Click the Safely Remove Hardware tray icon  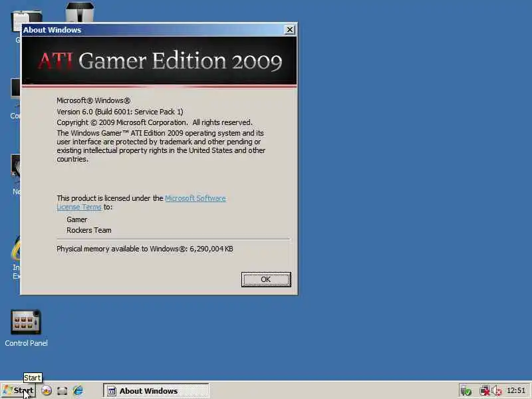pos(465,391)
